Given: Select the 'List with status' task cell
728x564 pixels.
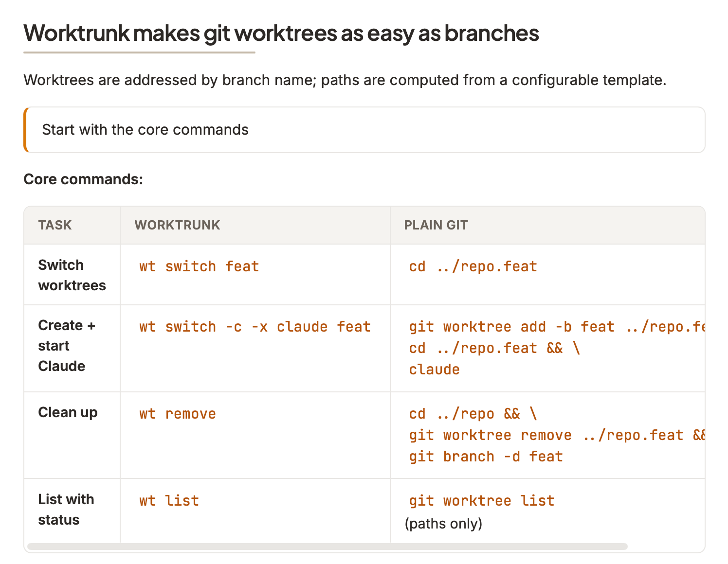Looking at the screenshot, I should coord(66,510).
